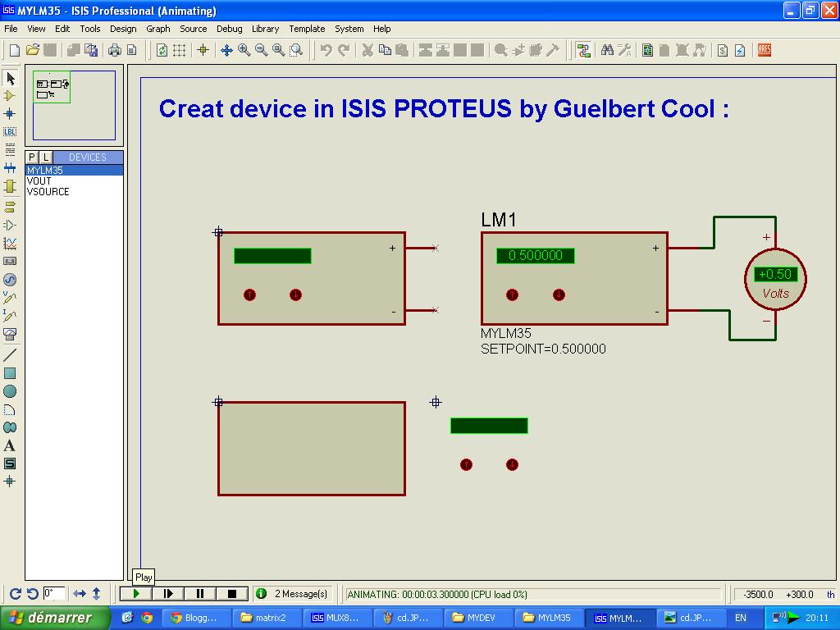The width and height of the screenshot is (840, 630).
Task: Click LM1 increment up arrow button
Action: pos(512,294)
